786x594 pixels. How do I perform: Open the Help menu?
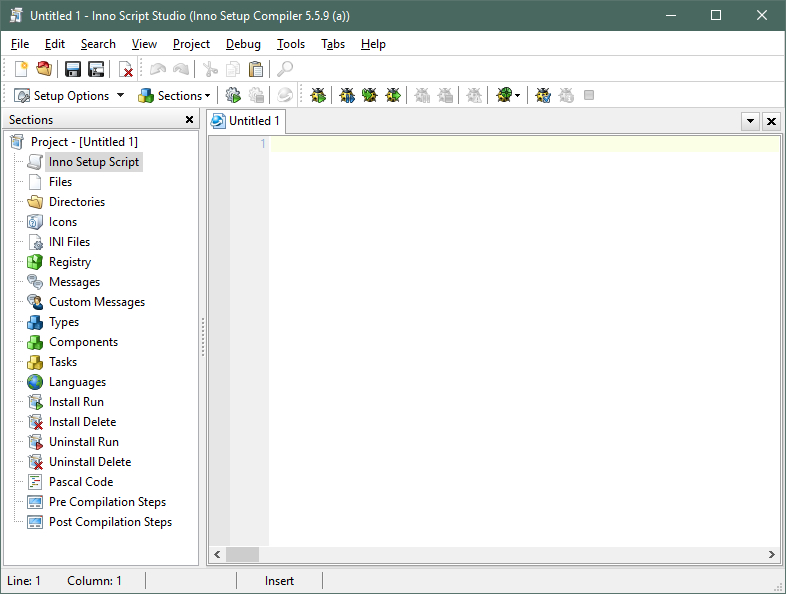tap(373, 44)
